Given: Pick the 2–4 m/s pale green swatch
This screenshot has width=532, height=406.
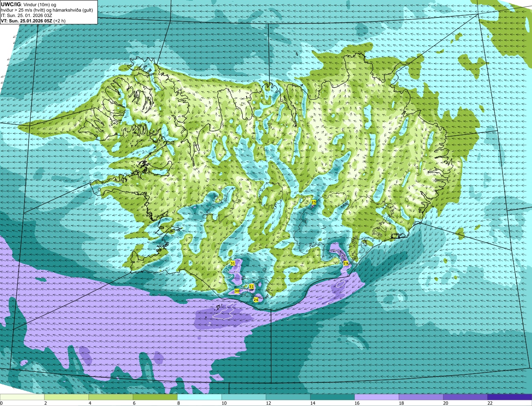Looking at the screenshot, I should (x=66, y=397).
